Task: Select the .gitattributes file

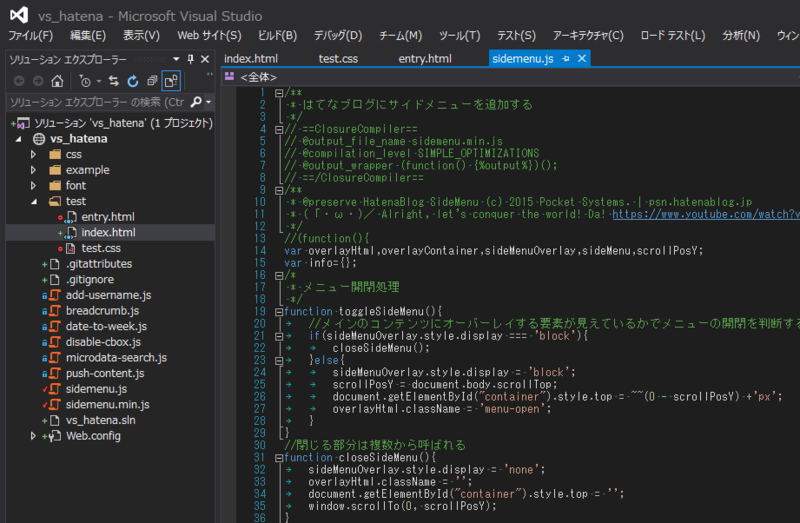Action: pos(98,264)
